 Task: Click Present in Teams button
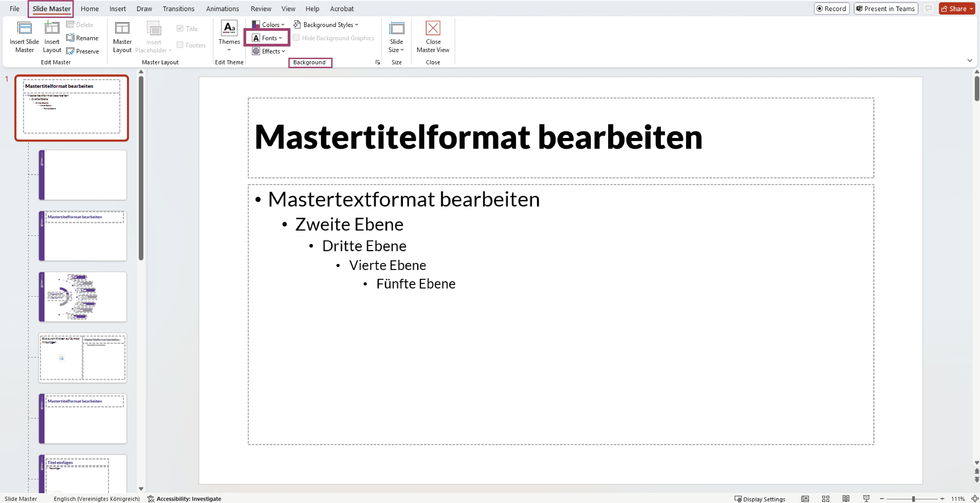click(x=886, y=9)
